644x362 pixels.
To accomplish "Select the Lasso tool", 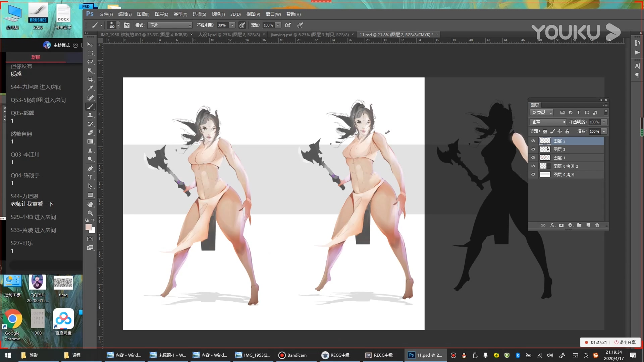I will pyautogui.click(x=90, y=62).
